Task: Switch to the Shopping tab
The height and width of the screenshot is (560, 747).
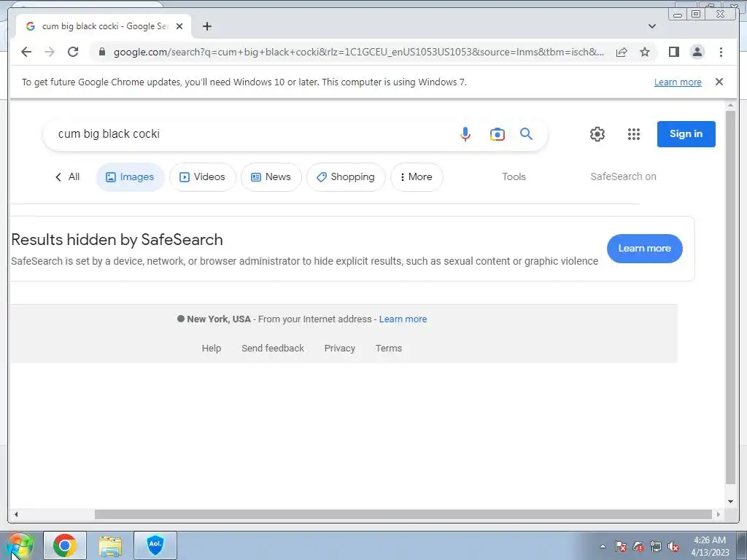Action: pos(346,177)
